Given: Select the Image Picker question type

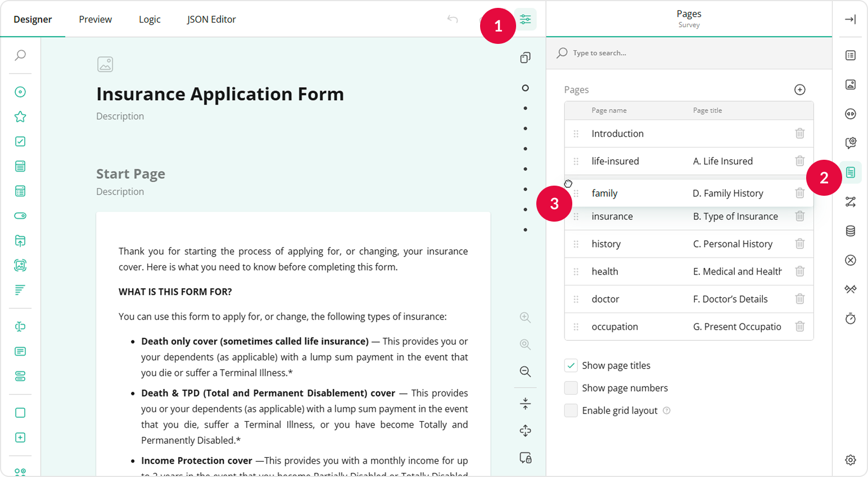Looking at the screenshot, I should coord(20,265).
